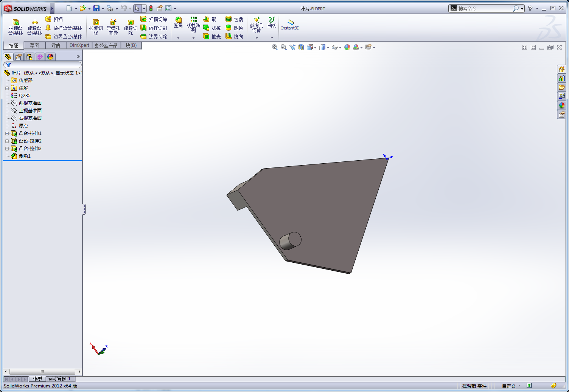The image size is (569, 392).
Task: Switch to the 评估 evaluate tab
Action: click(56, 45)
